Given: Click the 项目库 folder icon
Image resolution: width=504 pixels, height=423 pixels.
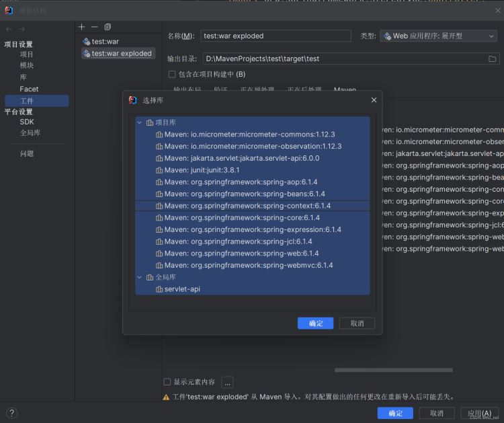Looking at the screenshot, I should [150, 122].
